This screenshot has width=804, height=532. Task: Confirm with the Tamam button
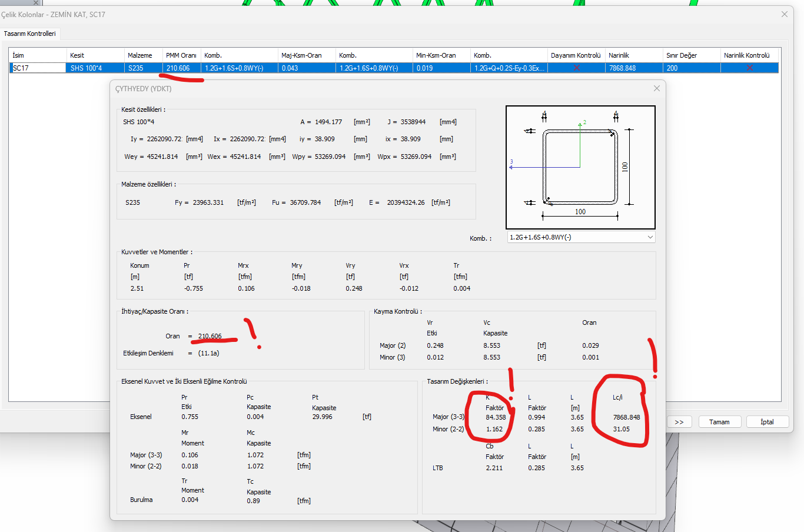[x=719, y=422]
